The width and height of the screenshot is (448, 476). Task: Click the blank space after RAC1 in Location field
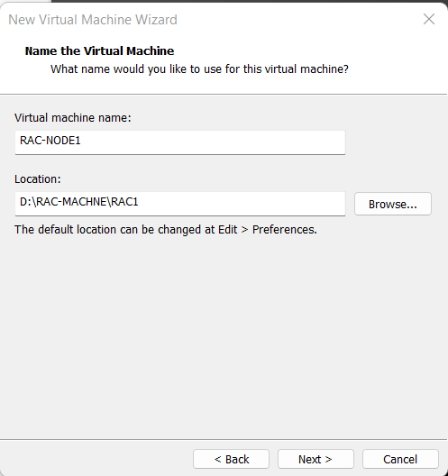pos(242,204)
